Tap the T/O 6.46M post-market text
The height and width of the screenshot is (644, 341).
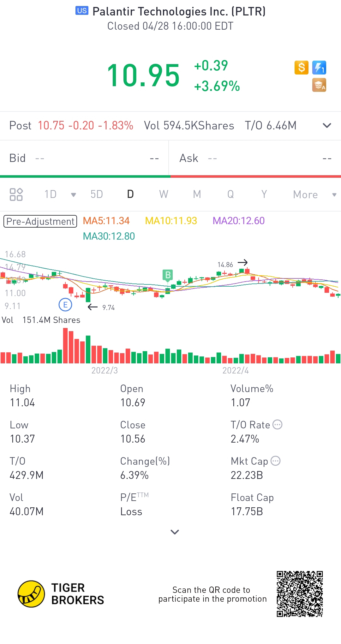point(271,126)
